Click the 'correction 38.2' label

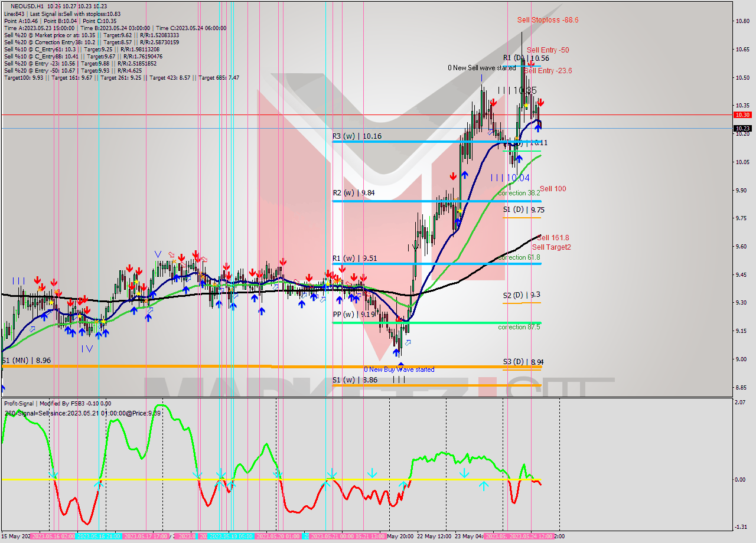[519, 193]
